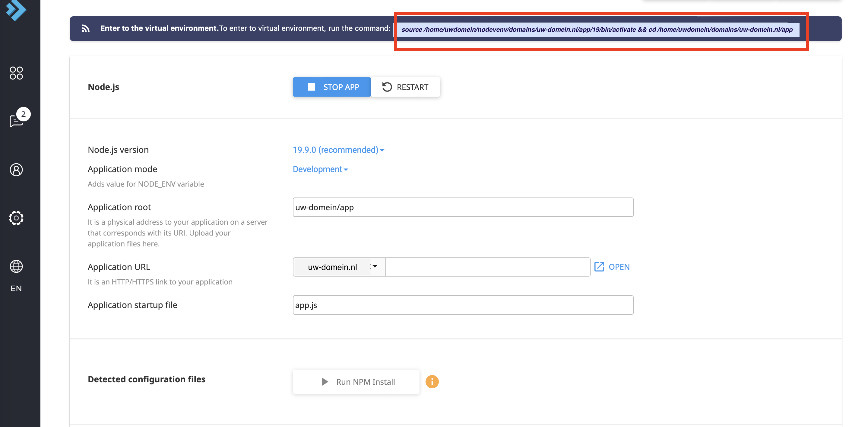Viewport: 868px width, 427px height.
Task: Click the Application root input field
Action: click(463, 207)
